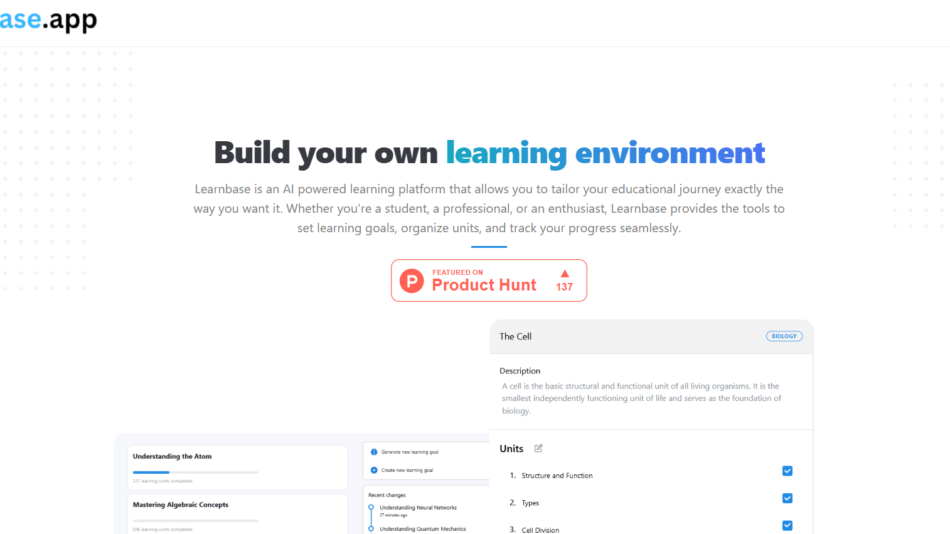
Task: Click the Units heading
Action: click(511, 449)
